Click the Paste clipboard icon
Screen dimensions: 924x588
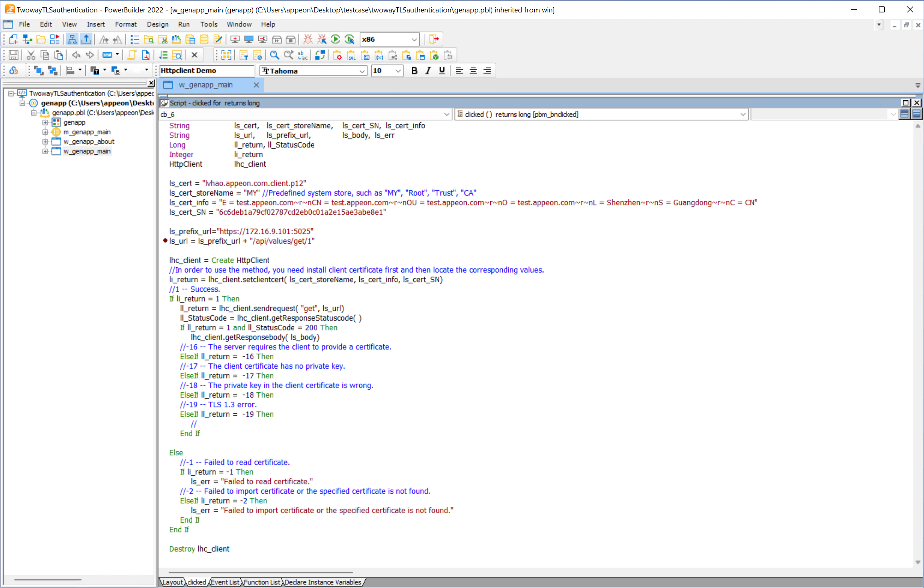tap(59, 55)
